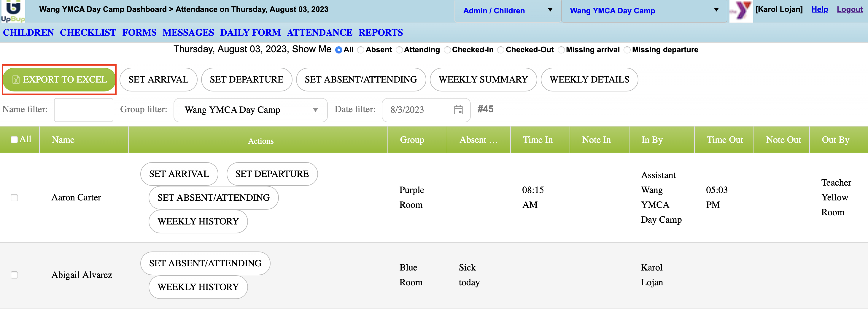Click the YMCA logo image

pyautogui.click(x=741, y=11)
